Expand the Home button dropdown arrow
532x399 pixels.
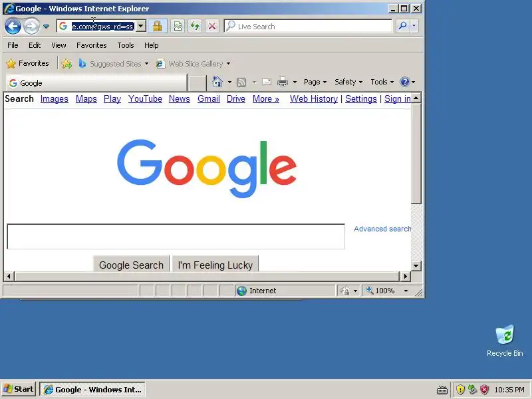pos(229,82)
